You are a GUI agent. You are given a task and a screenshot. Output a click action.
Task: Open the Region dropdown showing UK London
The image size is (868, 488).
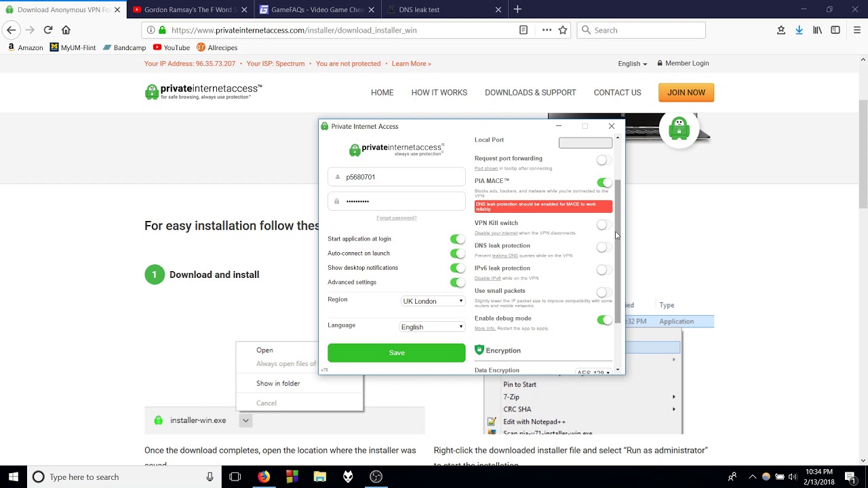[x=433, y=301]
